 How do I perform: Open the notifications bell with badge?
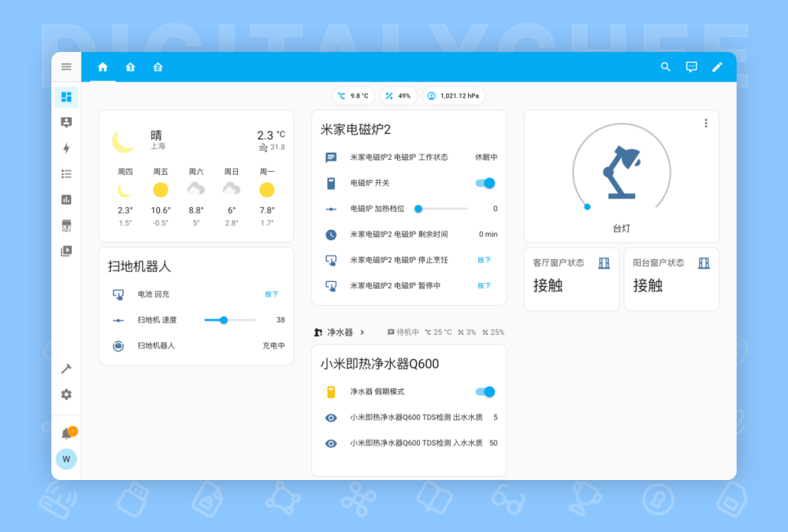(67, 433)
